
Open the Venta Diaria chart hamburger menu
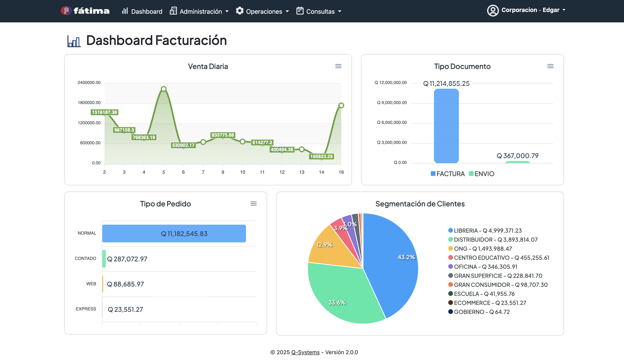(x=338, y=66)
